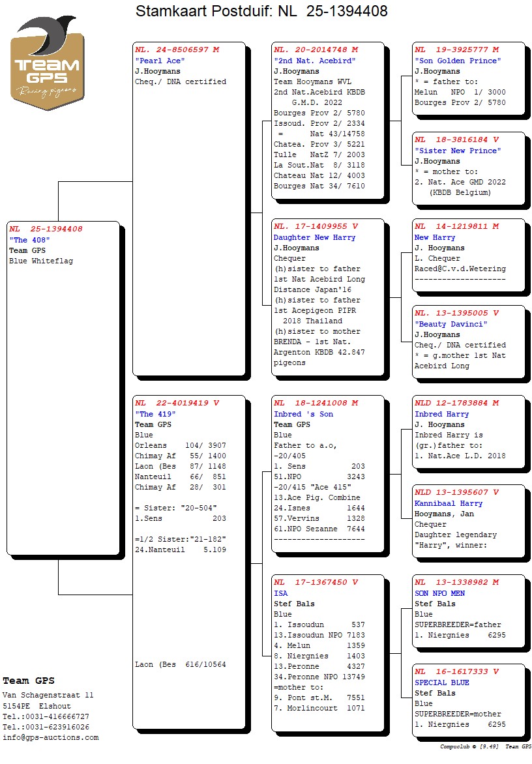Viewport: 532px width, 764px height.
Task: Open the "Pearl Ace" father entry
Action: (x=157, y=61)
